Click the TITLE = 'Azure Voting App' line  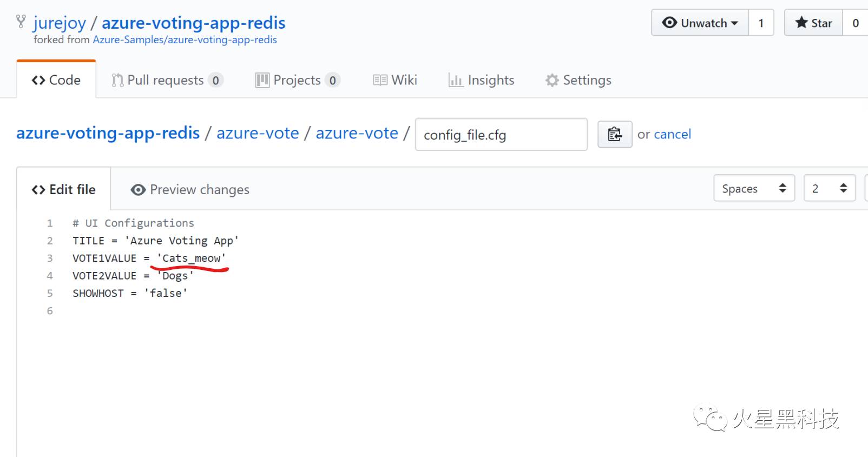click(155, 241)
